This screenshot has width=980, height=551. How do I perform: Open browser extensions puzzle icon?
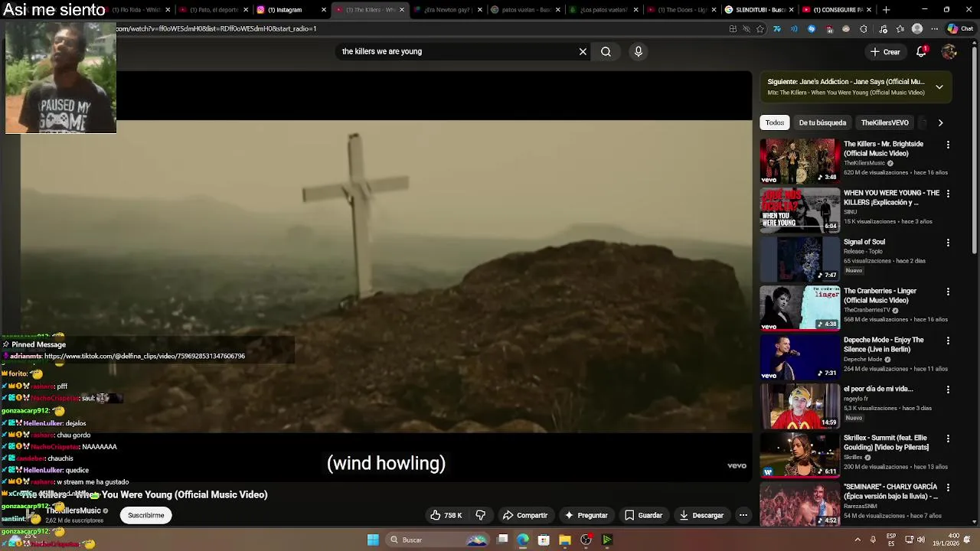pyautogui.click(x=864, y=29)
